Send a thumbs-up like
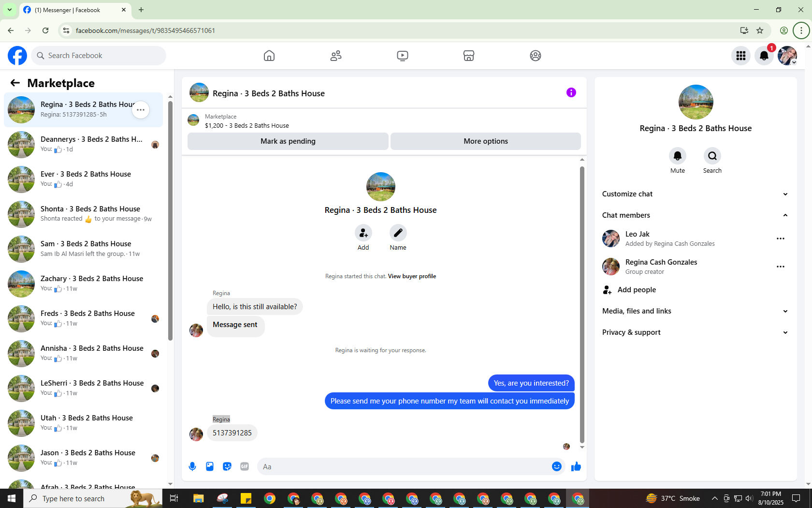This screenshot has height=508, width=812. pos(576,466)
